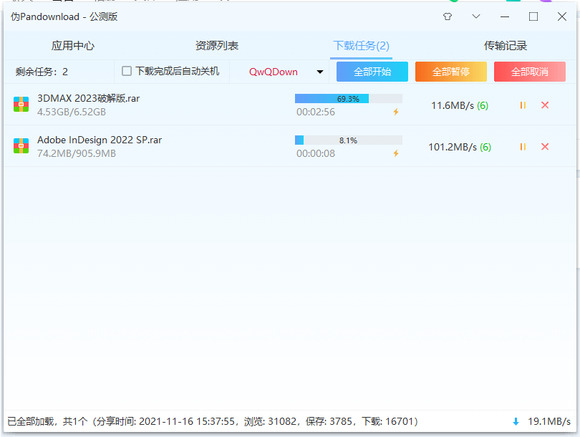Switch to the 资源列表 tab

point(217,46)
